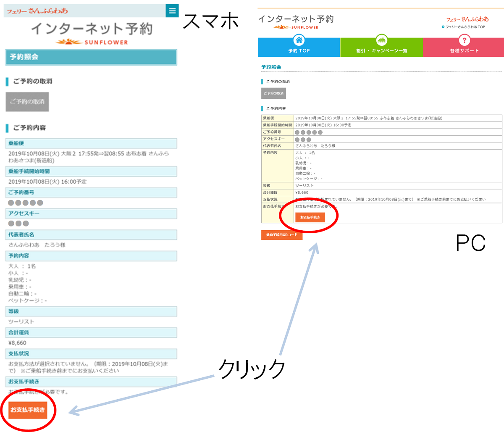Tap the orange お支払手続き button in smartphone view
The width and height of the screenshot is (504, 432).
point(28,410)
